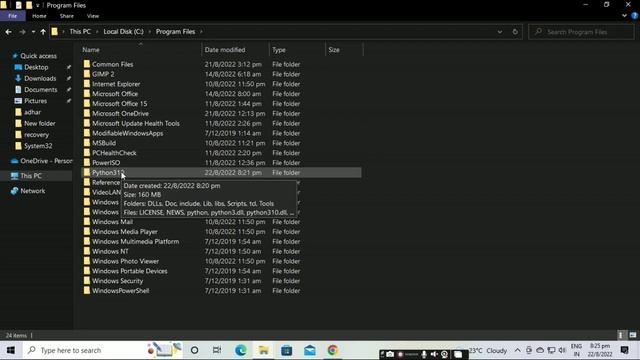Open Explorer help question mark icon
Screen dimensions: 640x360
click(x=634, y=16)
